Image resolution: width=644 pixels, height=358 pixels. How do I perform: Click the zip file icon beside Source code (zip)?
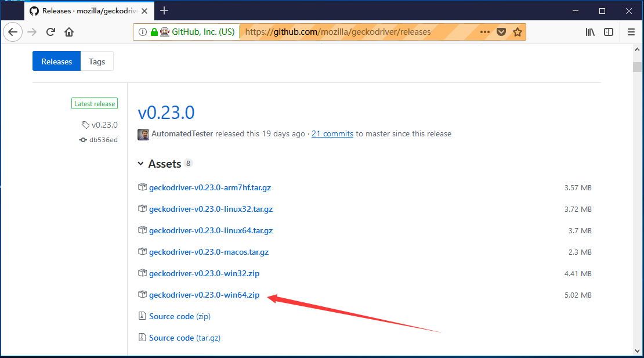(x=142, y=316)
